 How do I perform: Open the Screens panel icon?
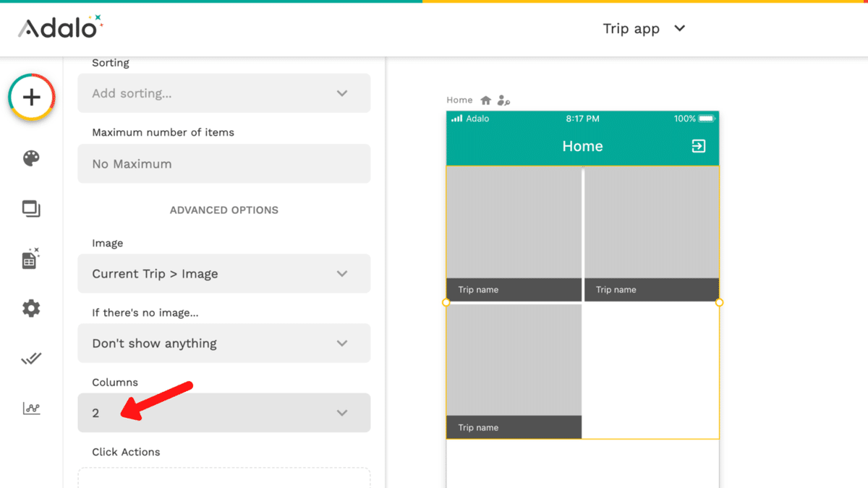(31, 210)
